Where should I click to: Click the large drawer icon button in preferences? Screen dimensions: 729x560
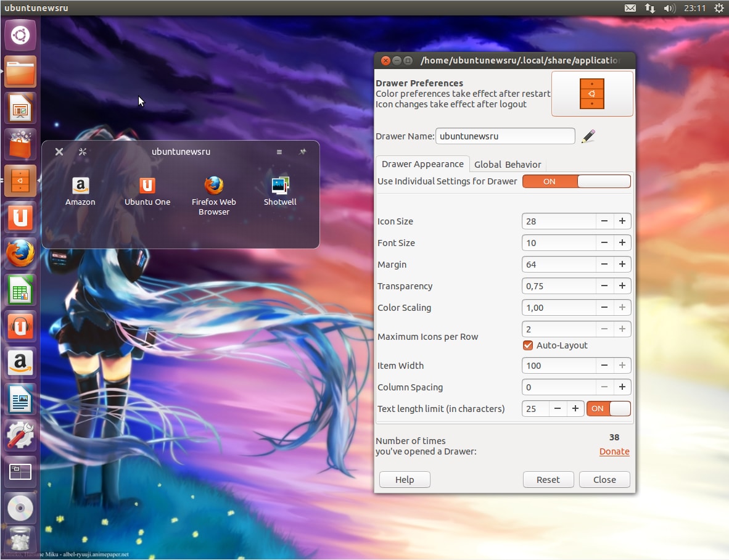pos(592,93)
